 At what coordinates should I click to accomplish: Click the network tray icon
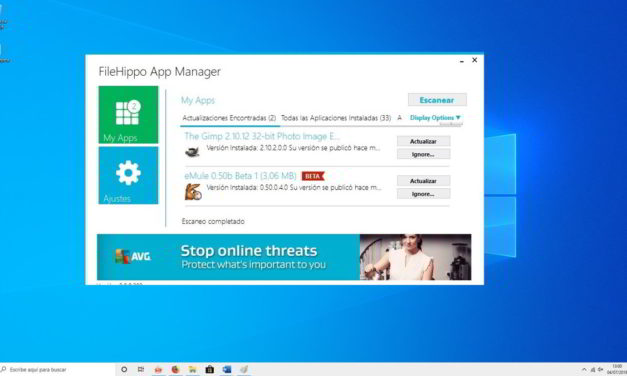pyautogui.click(x=593, y=370)
